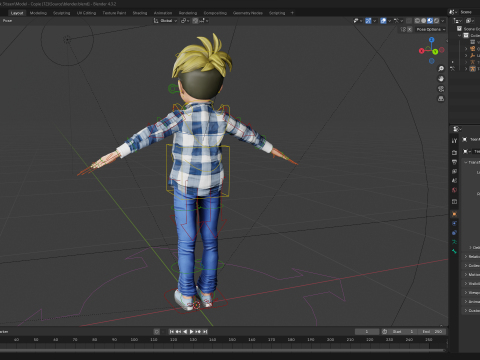Image resolution: width=480 pixels, height=360 pixels.
Task: Switch to the Scripting workspace tab
Action: tap(277, 13)
